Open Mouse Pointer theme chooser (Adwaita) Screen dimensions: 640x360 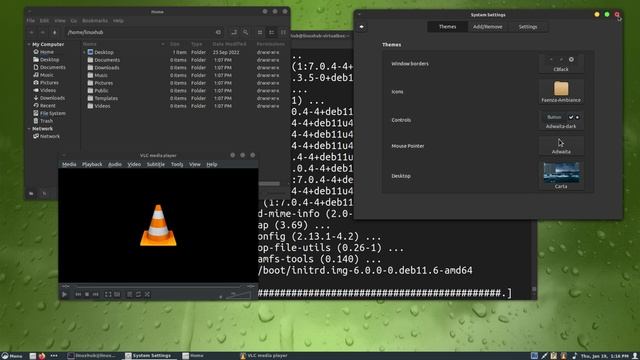coord(561,146)
